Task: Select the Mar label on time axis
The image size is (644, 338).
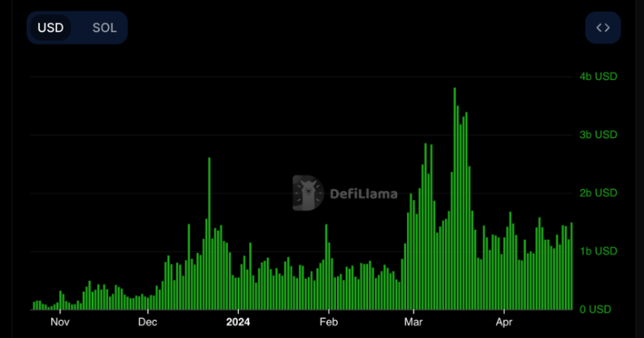Action: [413, 322]
